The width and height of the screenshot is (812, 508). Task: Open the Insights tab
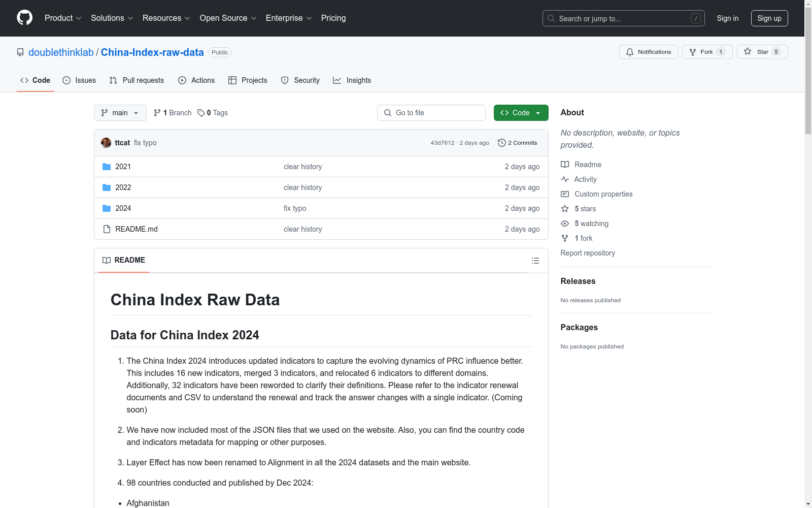point(352,80)
